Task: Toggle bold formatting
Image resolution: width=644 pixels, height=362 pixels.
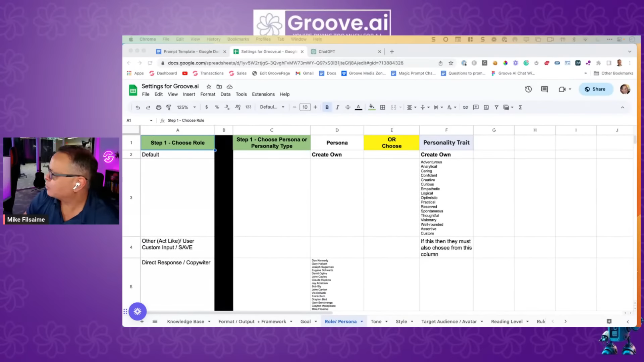Action: [327, 107]
